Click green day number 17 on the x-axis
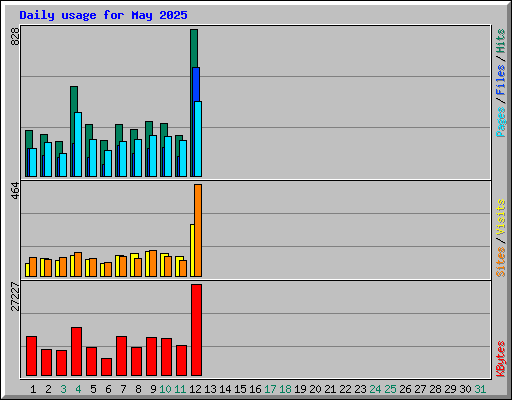512x400 pixels. (270, 389)
